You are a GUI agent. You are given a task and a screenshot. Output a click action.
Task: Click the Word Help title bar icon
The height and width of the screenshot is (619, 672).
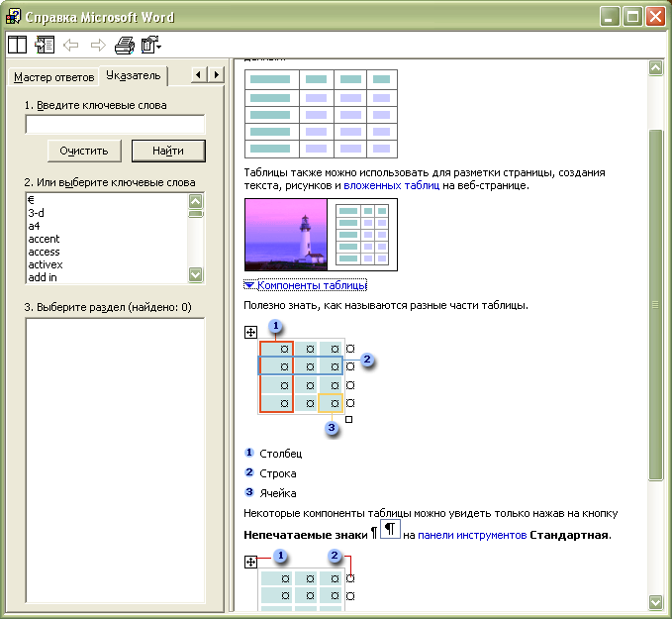pos(13,16)
